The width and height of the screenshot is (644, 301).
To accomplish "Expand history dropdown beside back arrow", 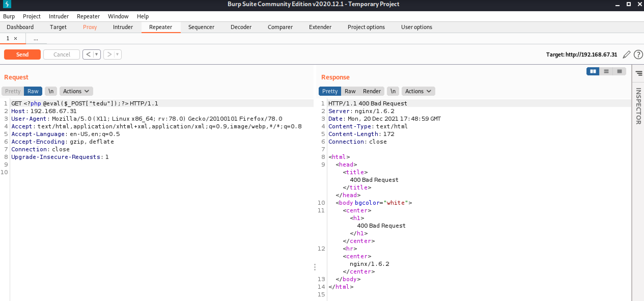I will 96,54.
